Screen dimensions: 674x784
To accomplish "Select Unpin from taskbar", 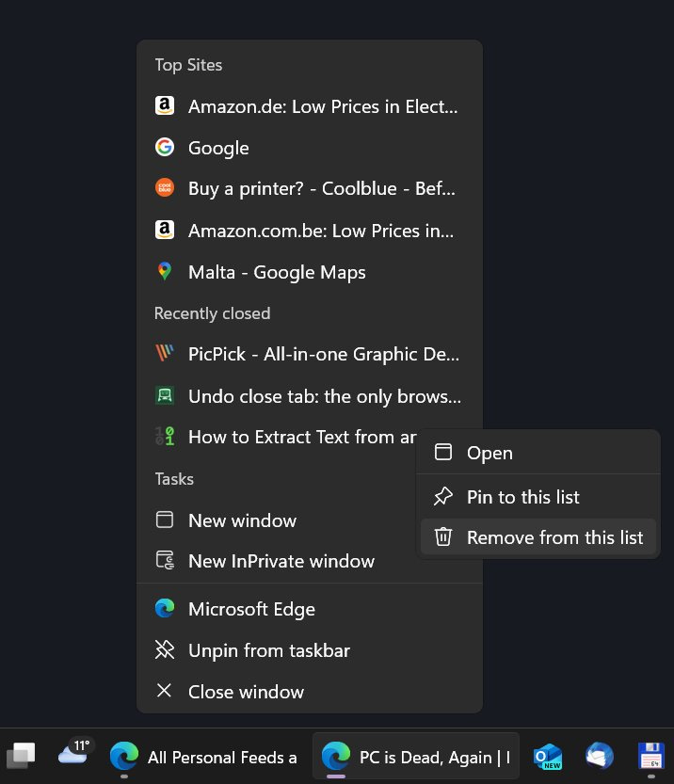I will click(309, 650).
